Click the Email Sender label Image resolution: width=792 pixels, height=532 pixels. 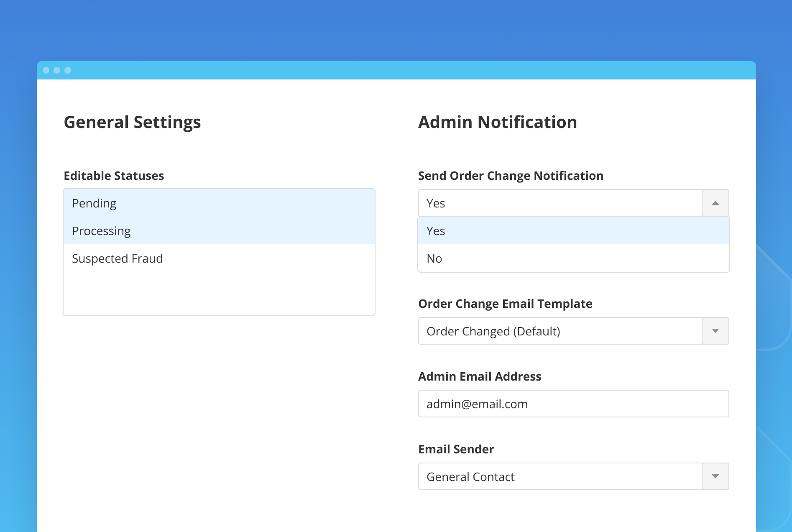tap(456, 449)
